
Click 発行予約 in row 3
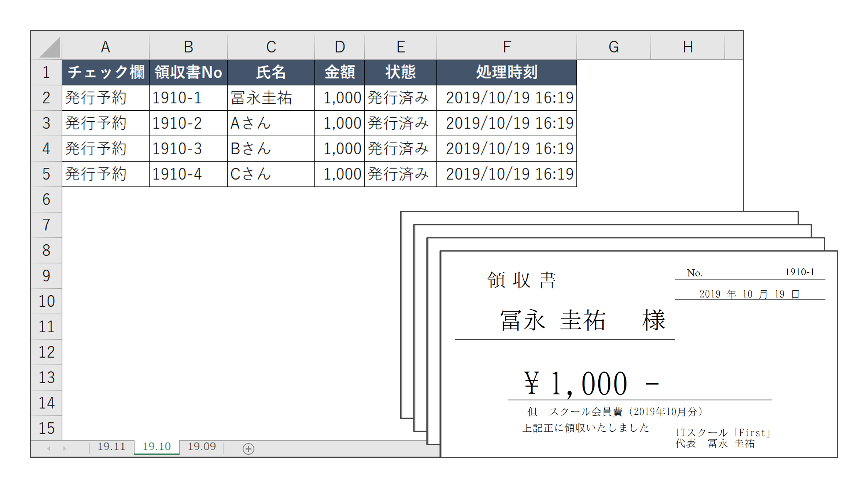[105, 123]
